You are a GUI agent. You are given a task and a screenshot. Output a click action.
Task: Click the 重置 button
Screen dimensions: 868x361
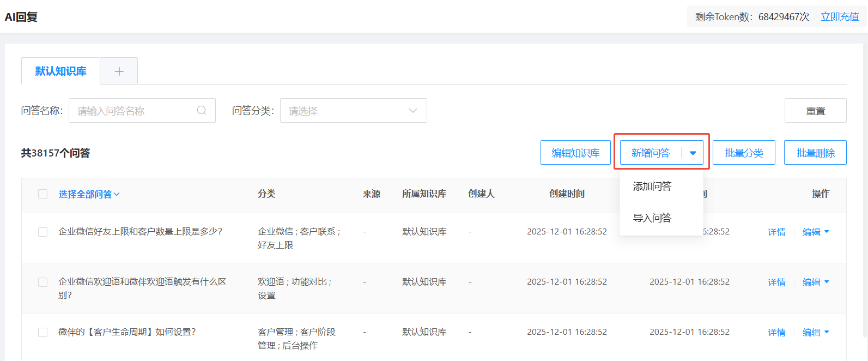point(815,111)
